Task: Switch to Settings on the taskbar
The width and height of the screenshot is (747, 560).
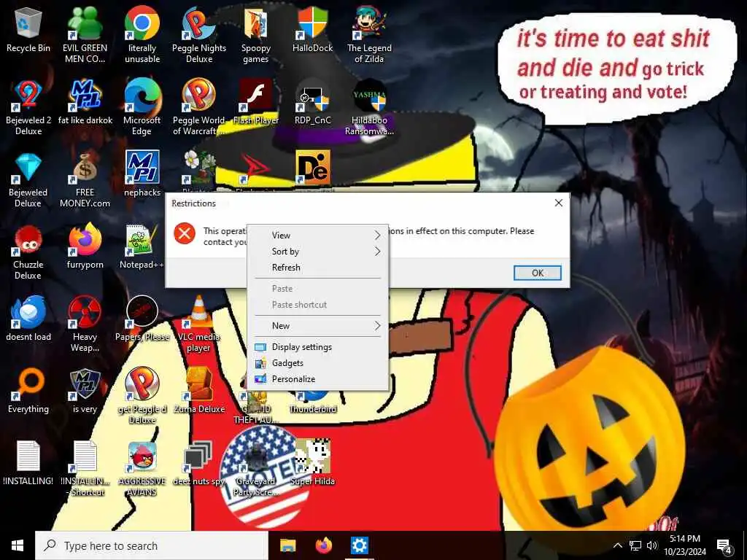Action: point(359,545)
